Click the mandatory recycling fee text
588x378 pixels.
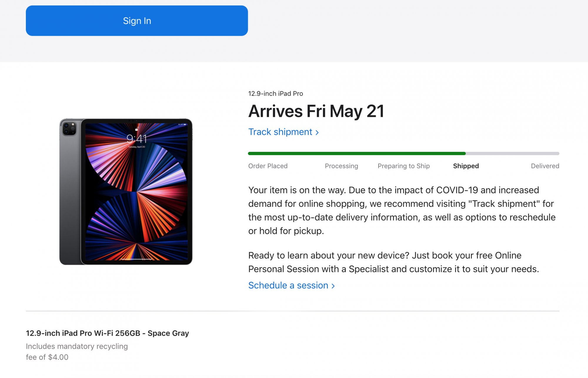pos(77,352)
